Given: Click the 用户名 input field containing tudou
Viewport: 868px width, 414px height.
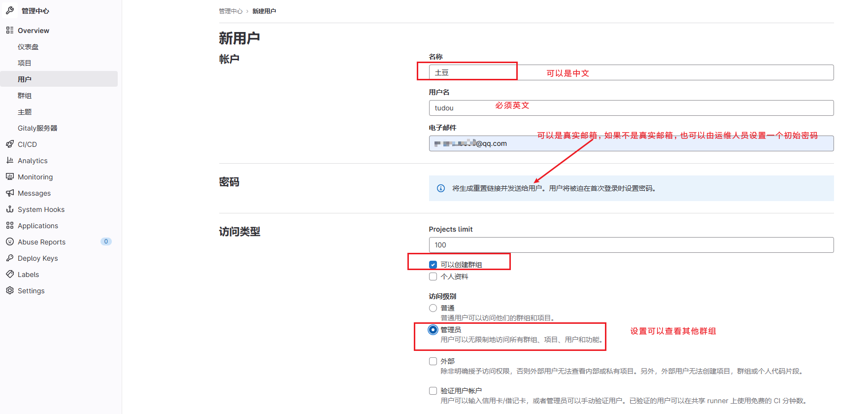Looking at the screenshot, I should (x=631, y=108).
